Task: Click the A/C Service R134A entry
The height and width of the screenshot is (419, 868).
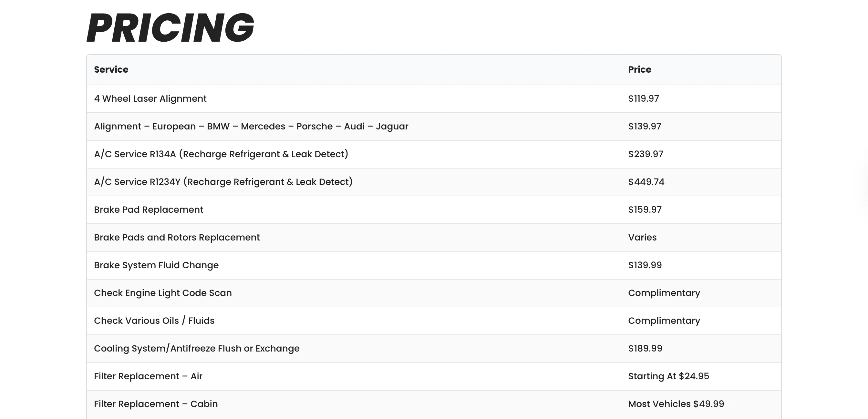Action: (x=221, y=154)
